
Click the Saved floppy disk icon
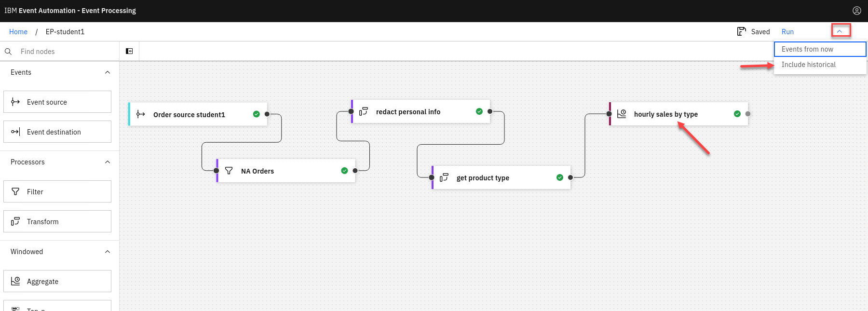pyautogui.click(x=741, y=31)
